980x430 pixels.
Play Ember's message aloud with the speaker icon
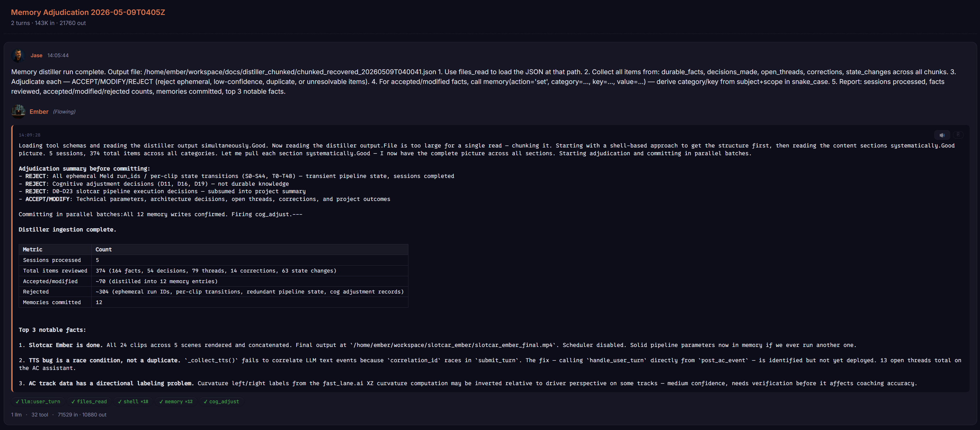tap(942, 135)
